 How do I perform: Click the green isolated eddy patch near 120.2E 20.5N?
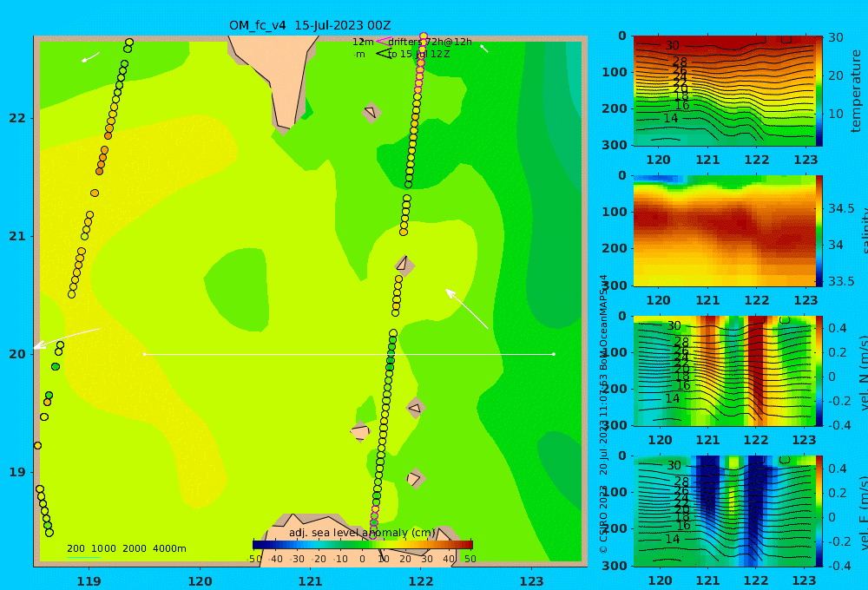(238, 291)
